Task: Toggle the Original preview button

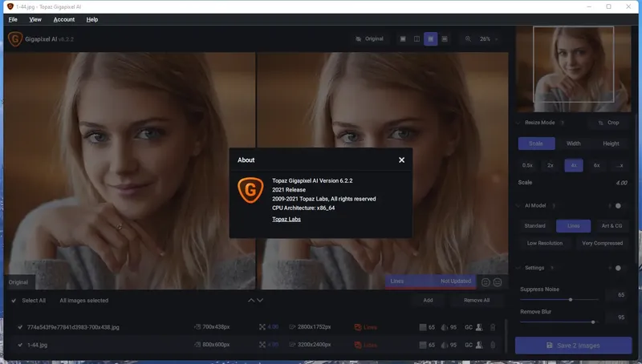Action: tap(369, 38)
